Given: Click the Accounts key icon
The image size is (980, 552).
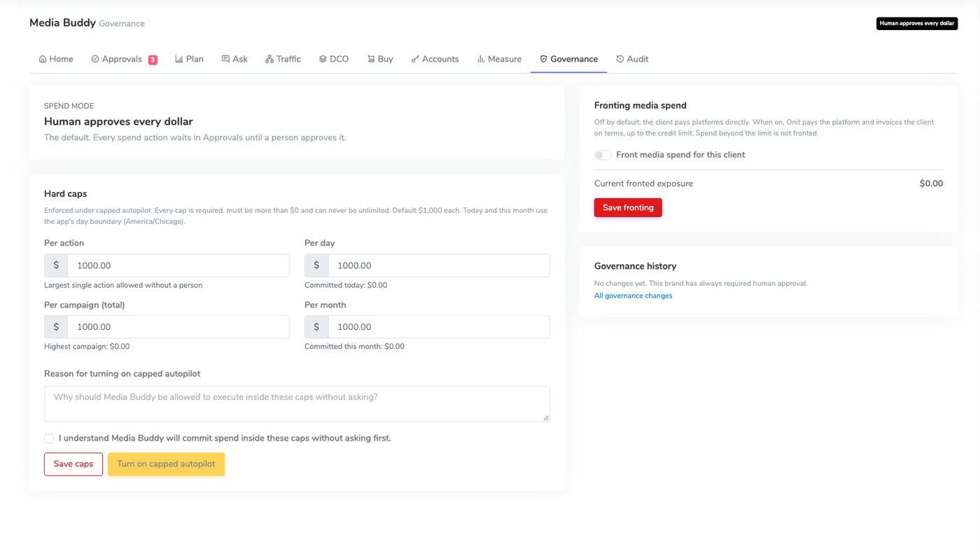Looking at the screenshot, I should pos(415,59).
